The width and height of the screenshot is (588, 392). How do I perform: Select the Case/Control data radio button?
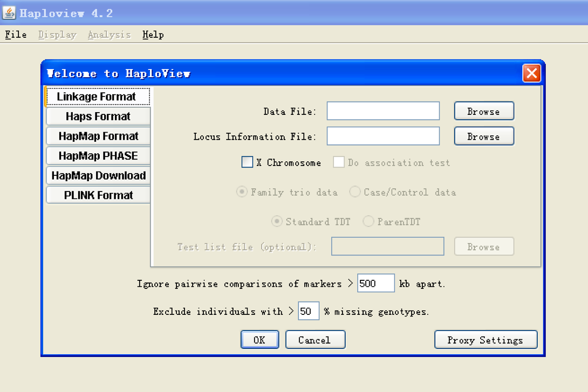point(355,192)
